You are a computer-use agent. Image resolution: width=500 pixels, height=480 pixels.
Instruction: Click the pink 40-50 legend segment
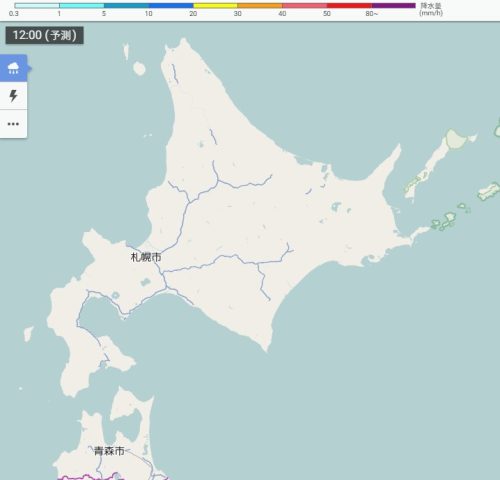point(305,5)
